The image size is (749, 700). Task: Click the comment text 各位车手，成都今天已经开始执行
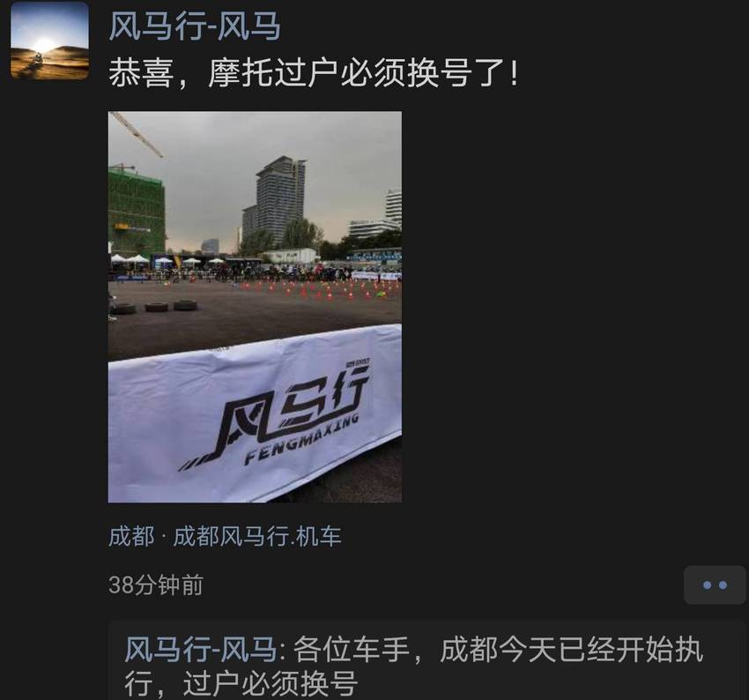coord(499,650)
